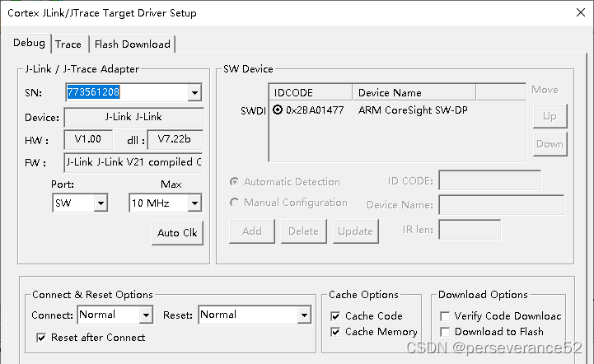The width and height of the screenshot is (594, 364).
Task: Close the Target Driver Setup dialog
Action: point(580,12)
